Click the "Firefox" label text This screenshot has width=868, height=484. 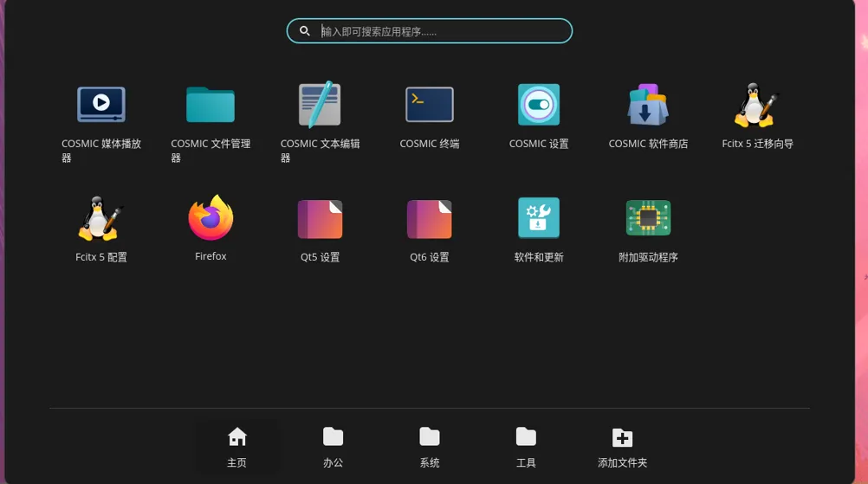(x=211, y=256)
